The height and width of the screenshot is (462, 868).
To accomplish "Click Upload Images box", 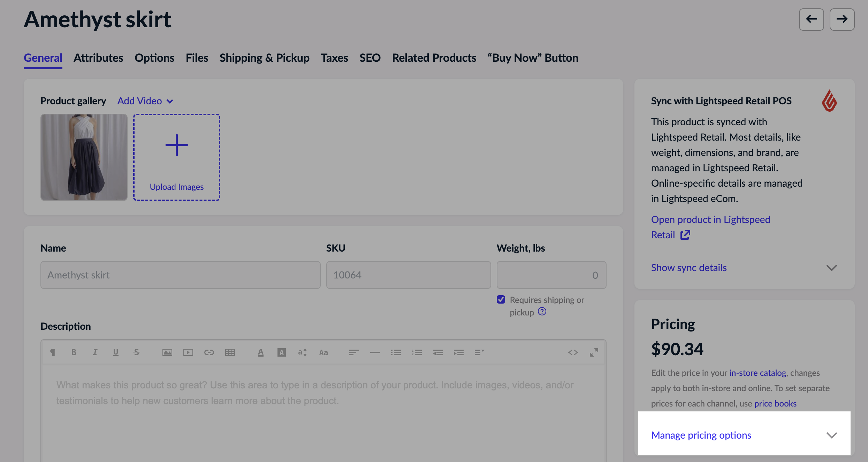I will pos(177,157).
